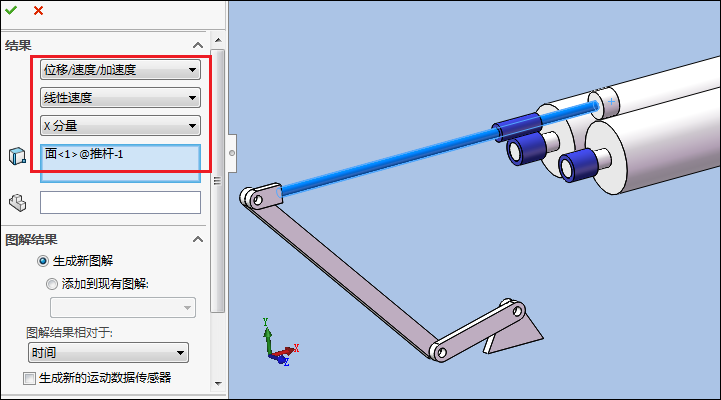This screenshot has height=400, width=721.
Task: Open the 位移/速度/加速度 category dropdown
Action: [120, 70]
